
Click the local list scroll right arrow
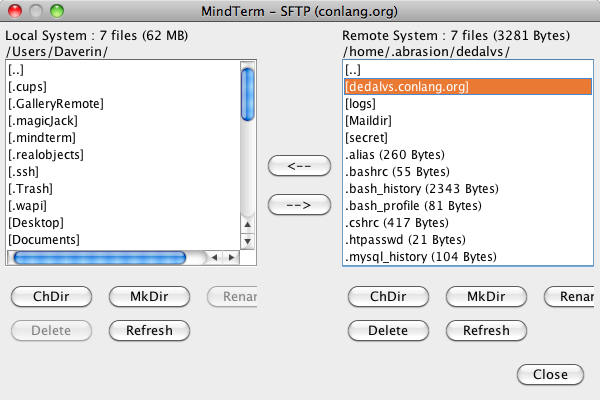pos(231,258)
